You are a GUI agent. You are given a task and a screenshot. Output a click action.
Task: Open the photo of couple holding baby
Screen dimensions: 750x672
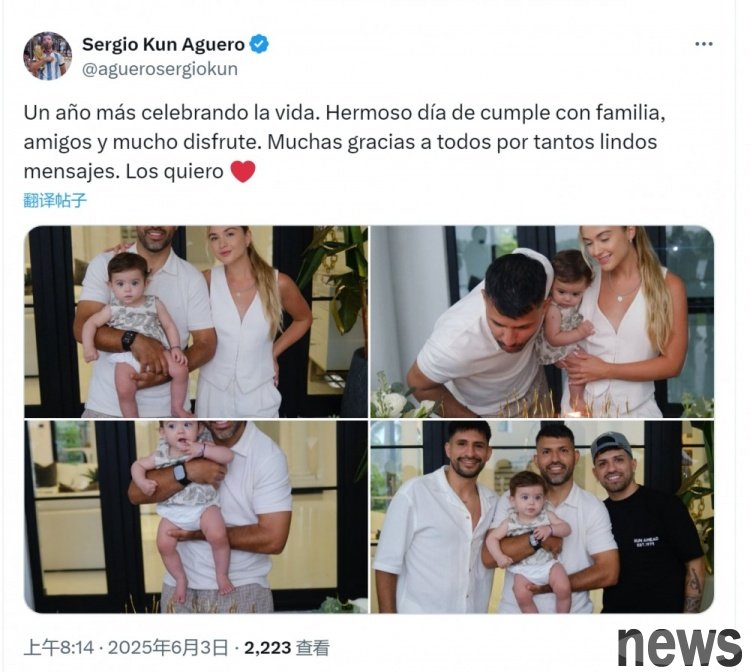196,322
